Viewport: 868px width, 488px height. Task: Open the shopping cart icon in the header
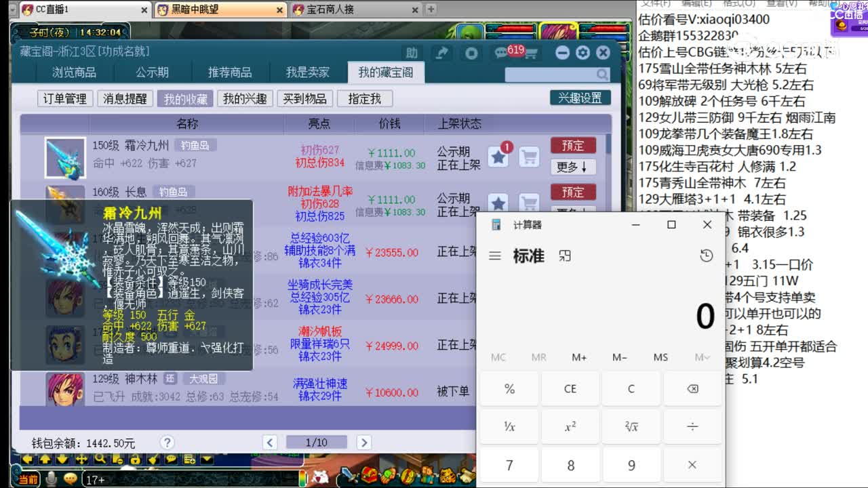(531, 54)
